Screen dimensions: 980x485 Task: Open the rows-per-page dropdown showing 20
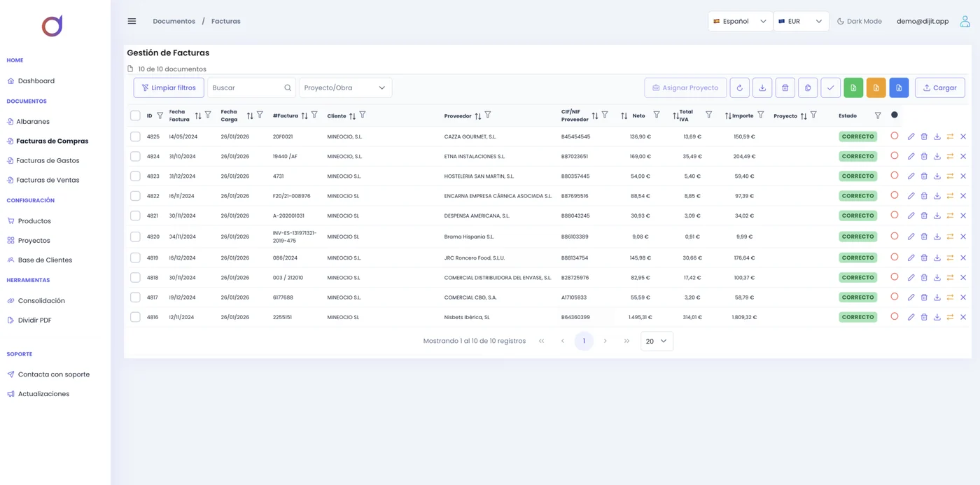tap(657, 341)
